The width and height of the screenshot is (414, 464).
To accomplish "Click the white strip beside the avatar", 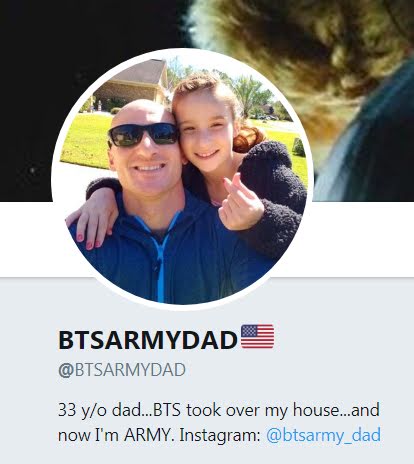I will click(363, 239).
